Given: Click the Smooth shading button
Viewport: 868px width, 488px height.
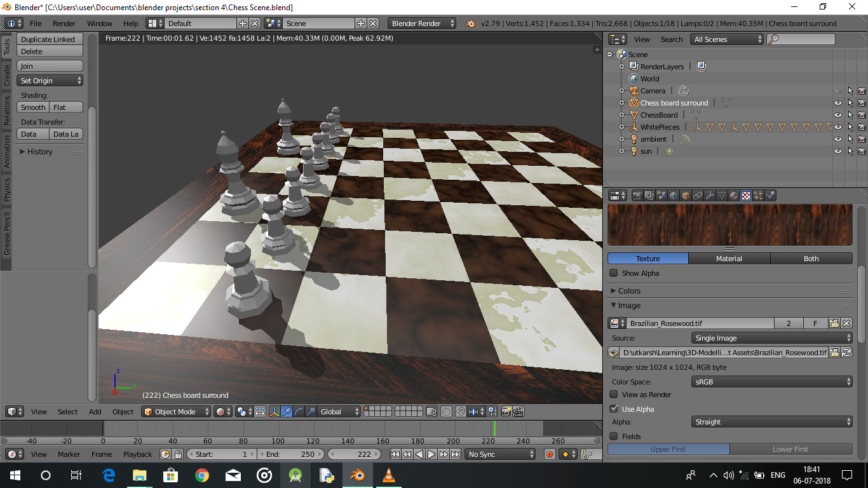Looking at the screenshot, I should [33, 107].
